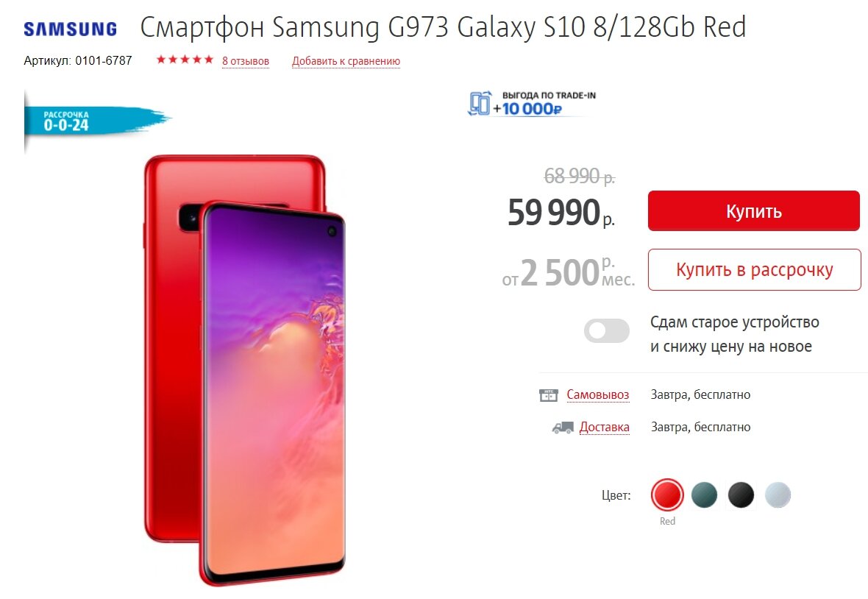Open the Доставка delivery link

(605, 427)
